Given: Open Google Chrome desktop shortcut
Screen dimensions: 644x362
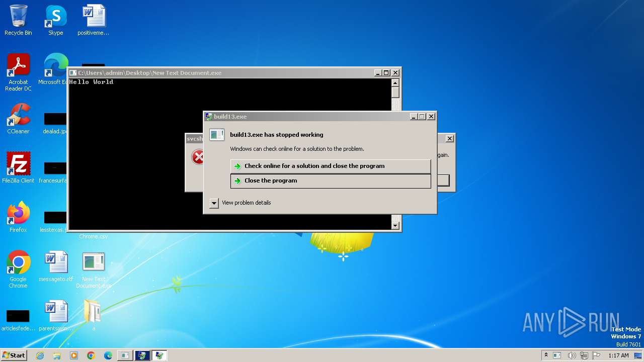Looking at the screenshot, I should [18, 269].
